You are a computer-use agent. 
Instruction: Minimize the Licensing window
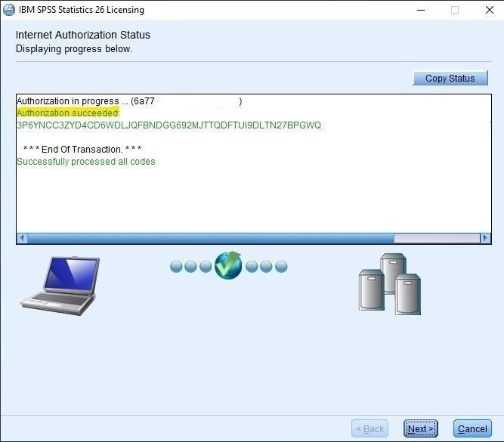(x=421, y=10)
